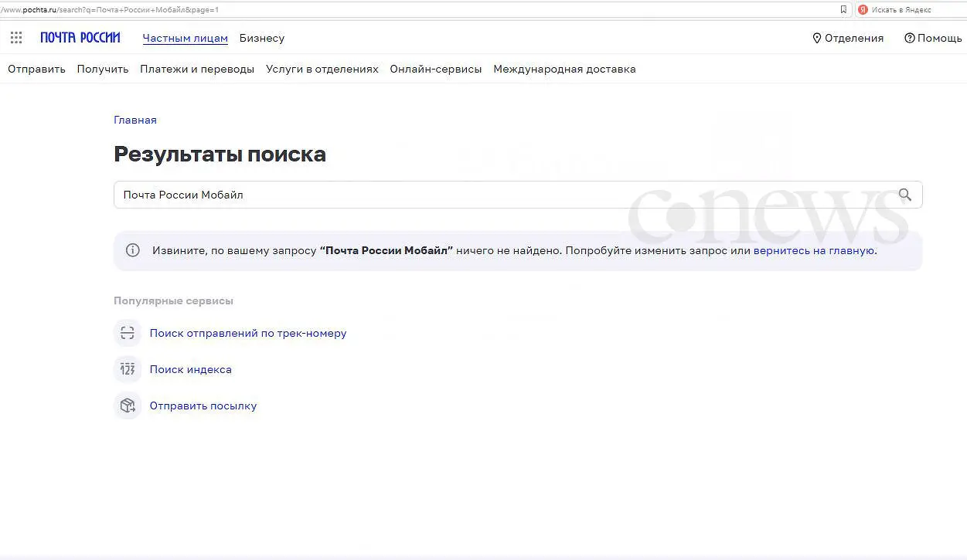Viewport: 967px width, 560px height.
Task: Focus the search field with Почта России Мобайл
Action: [518, 195]
